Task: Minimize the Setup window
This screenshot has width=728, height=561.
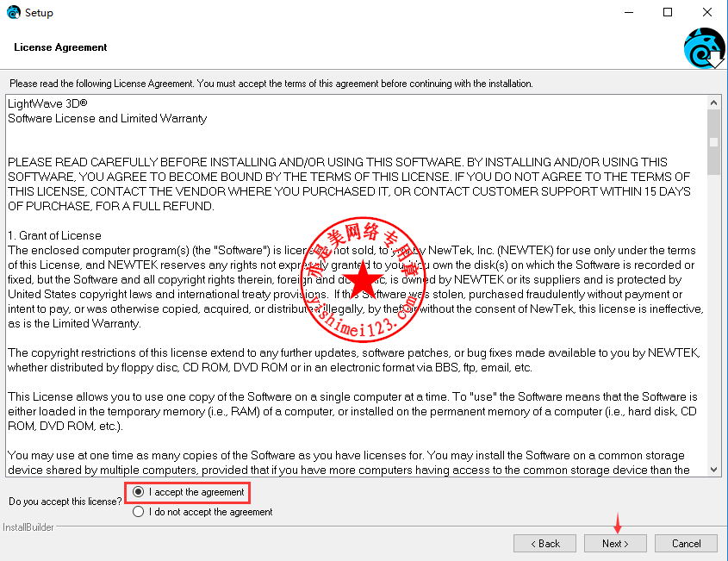Action: 629,13
